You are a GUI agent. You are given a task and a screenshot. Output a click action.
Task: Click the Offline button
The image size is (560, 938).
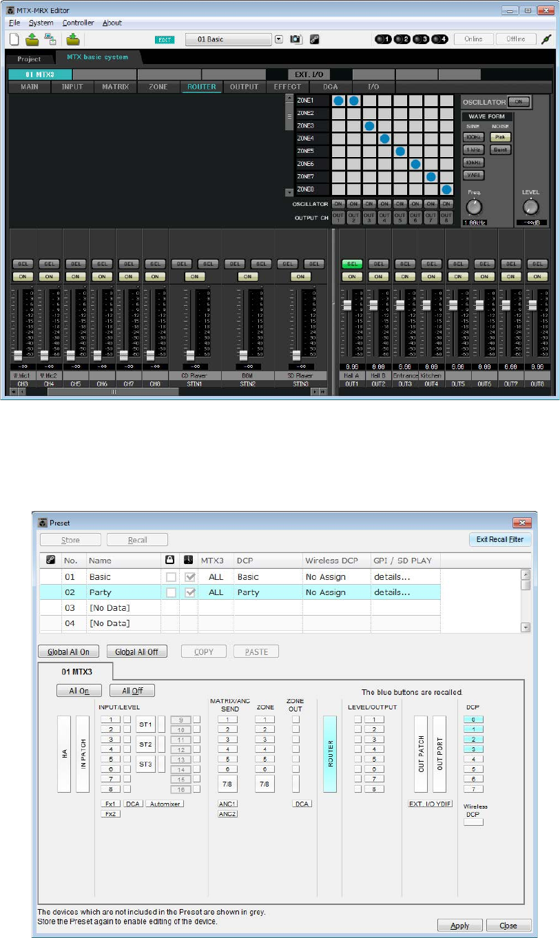tap(515, 39)
